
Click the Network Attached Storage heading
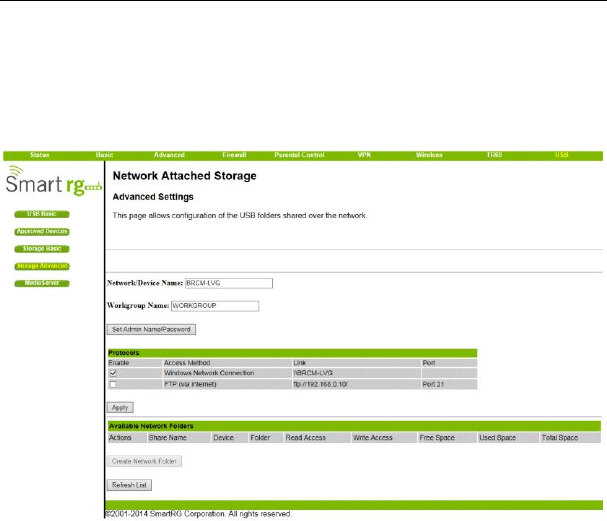(x=185, y=176)
